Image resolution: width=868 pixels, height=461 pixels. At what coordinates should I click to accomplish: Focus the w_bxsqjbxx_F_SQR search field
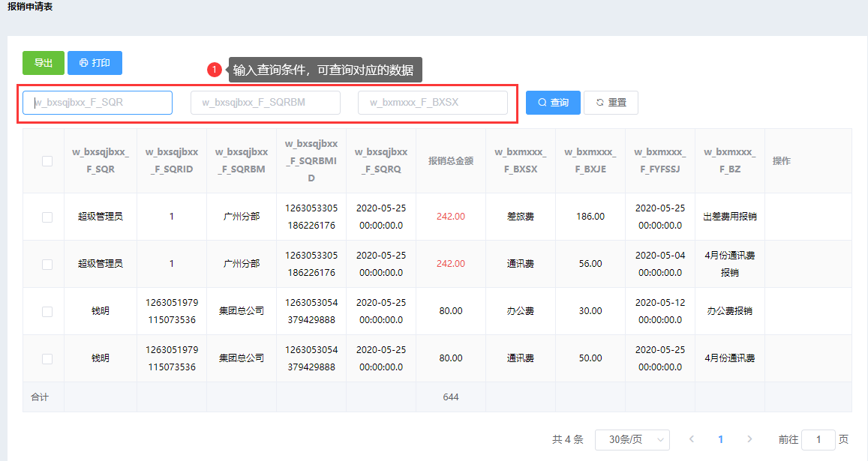[x=98, y=103]
